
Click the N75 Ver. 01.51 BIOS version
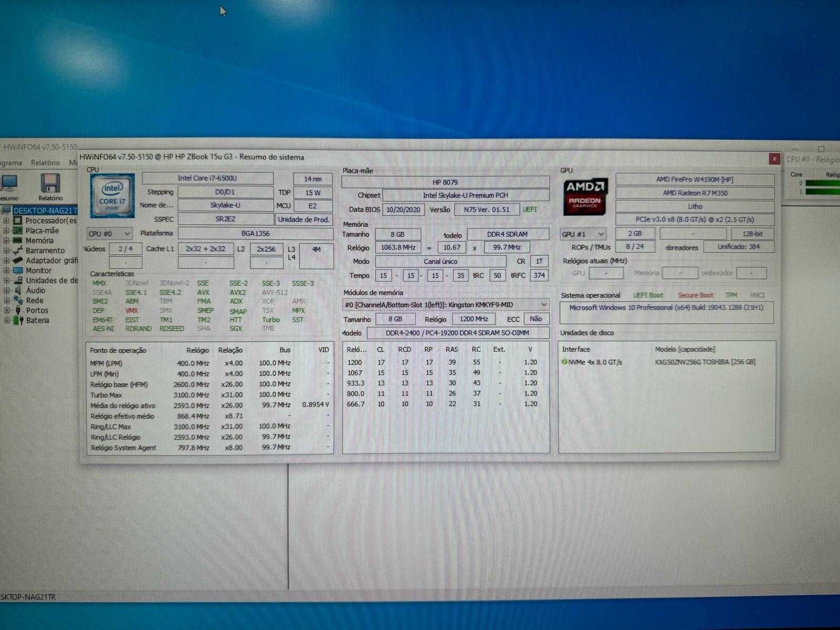487,209
